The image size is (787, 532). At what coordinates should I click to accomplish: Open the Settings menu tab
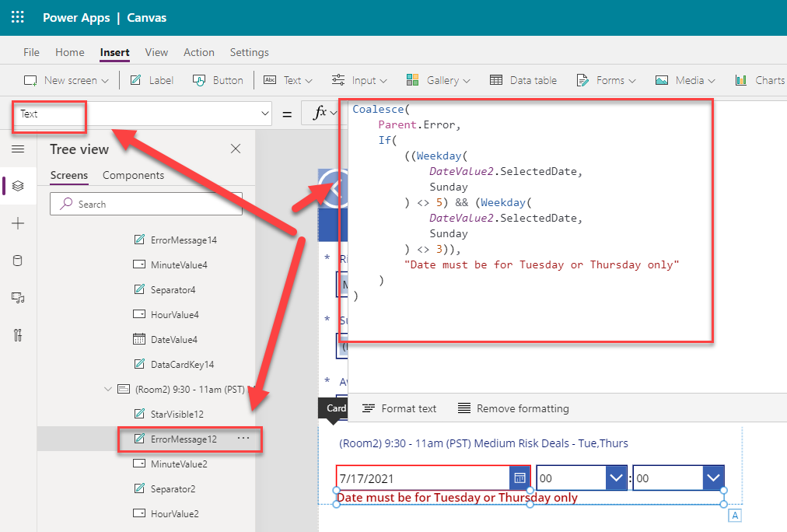click(249, 52)
